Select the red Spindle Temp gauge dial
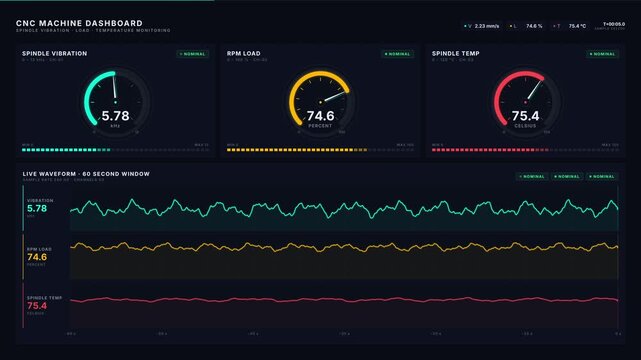This screenshot has height=360, width=641. click(x=525, y=101)
